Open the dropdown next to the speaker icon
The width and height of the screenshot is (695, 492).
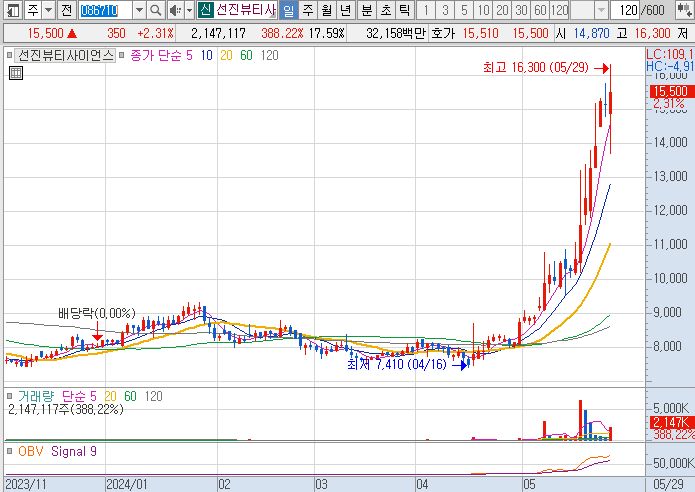[189, 10]
